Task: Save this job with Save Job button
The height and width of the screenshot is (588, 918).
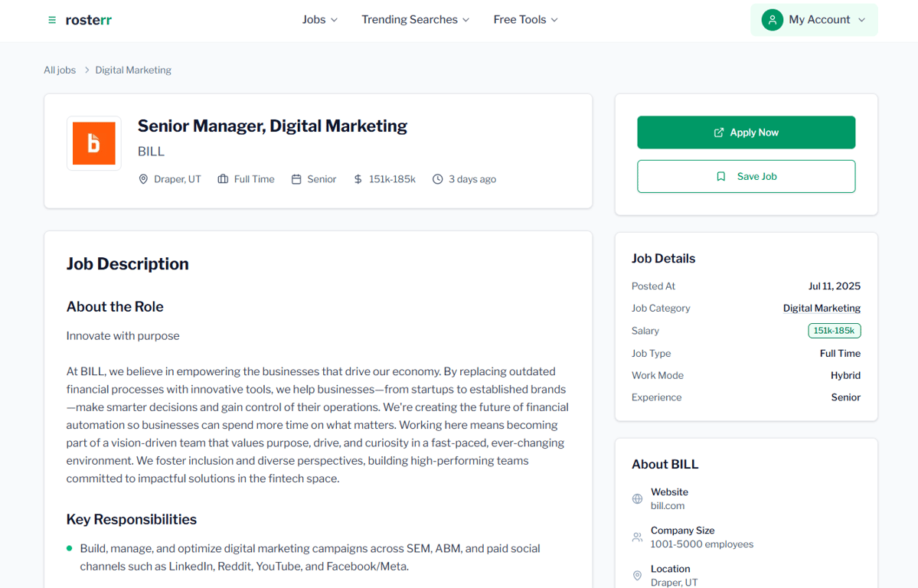Action: (x=746, y=176)
